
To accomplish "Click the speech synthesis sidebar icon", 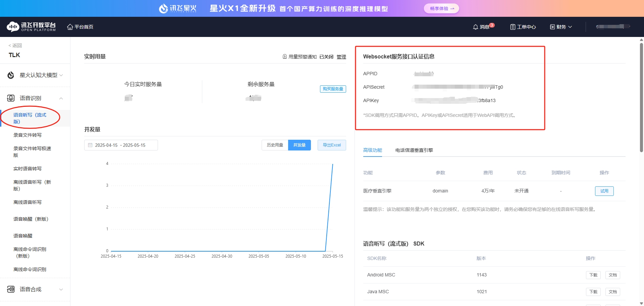I will tap(11, 289).
